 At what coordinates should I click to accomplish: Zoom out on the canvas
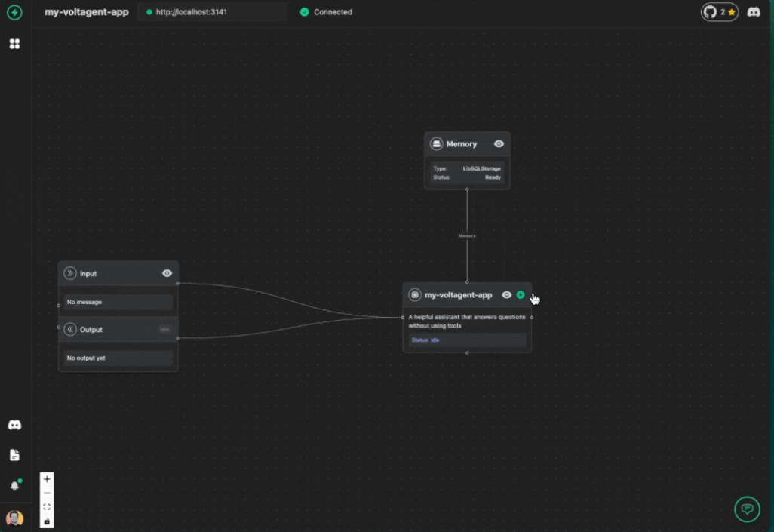[47, 493]
